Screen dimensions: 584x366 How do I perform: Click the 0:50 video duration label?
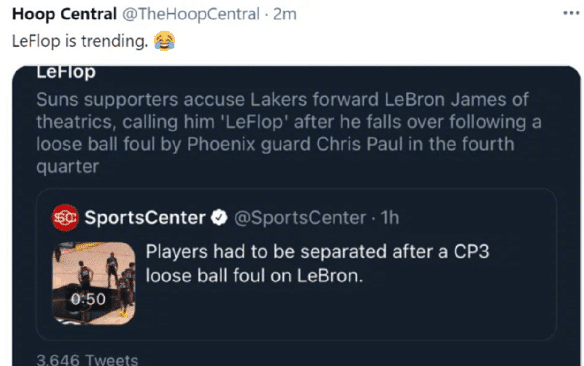(88, 299)
